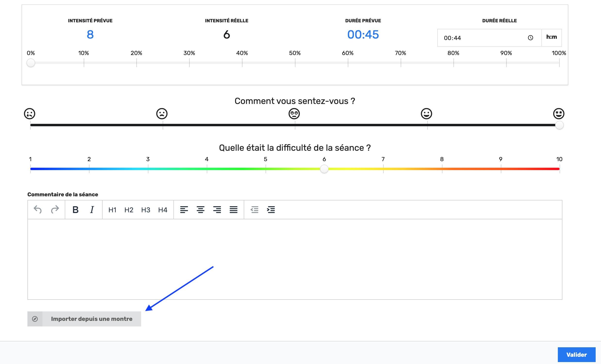This screenshot has width=601, height=364.
Task: Justify the comment text
Action: click(233, 210)
